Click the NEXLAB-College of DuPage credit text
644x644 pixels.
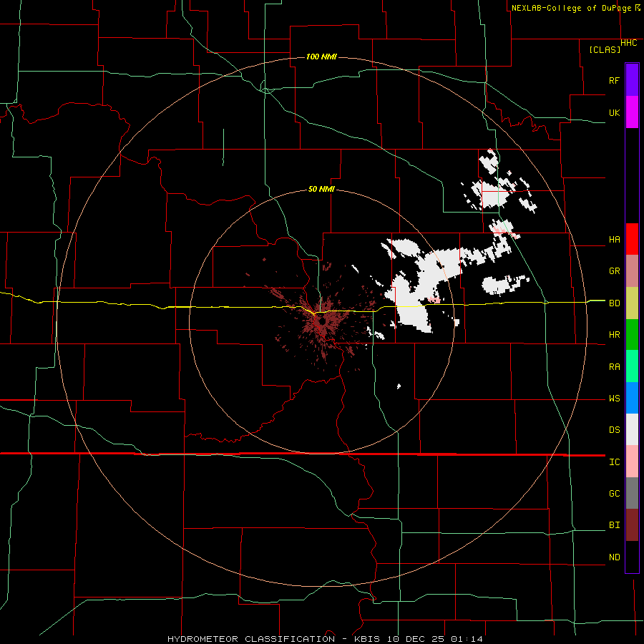pyautogui.click(x=572, y=8)
